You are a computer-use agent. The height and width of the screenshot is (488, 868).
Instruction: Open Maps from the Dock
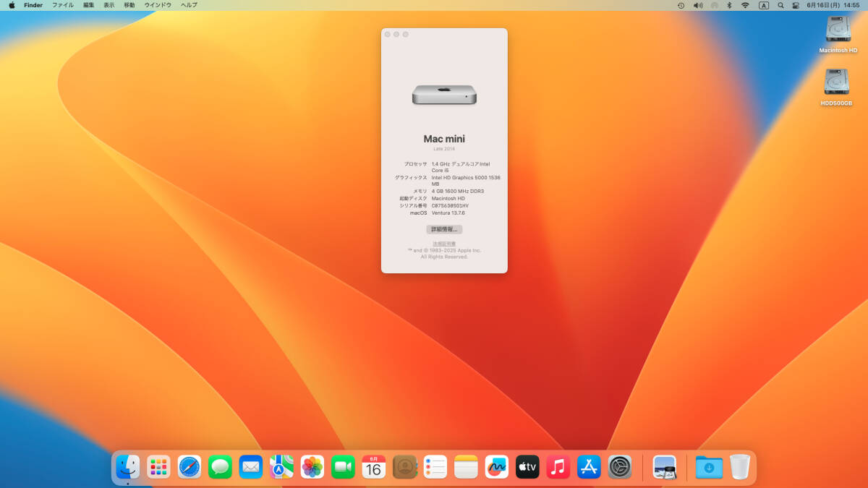point(281,467)
